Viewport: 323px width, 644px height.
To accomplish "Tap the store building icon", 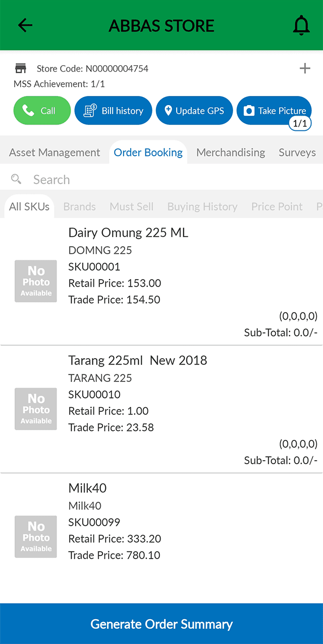I will [21, 68].
